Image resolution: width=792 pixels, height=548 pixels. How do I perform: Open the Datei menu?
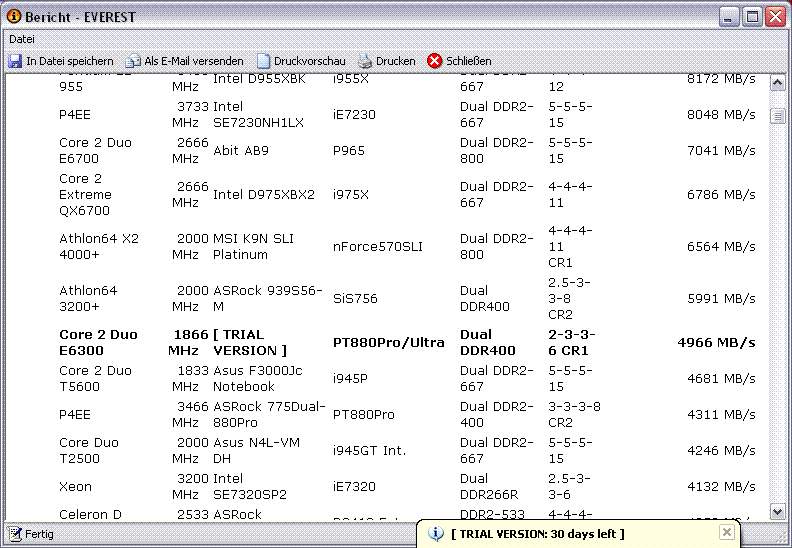coord(22,39)
